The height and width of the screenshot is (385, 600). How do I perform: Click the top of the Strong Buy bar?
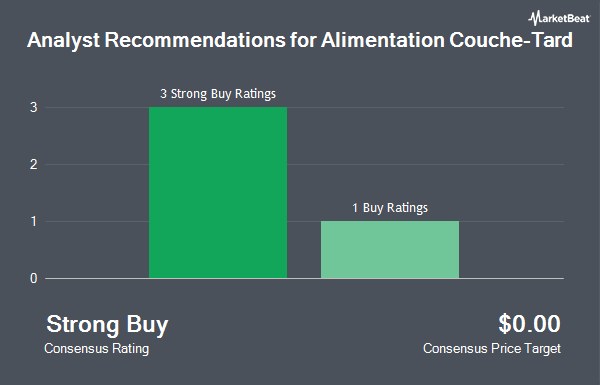pyautogui.click(x=218, y=108)
